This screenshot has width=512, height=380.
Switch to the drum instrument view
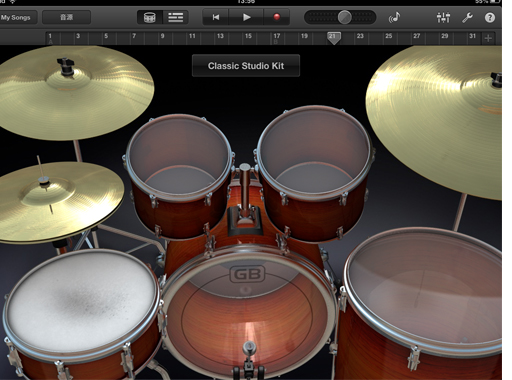click(150, 17)
